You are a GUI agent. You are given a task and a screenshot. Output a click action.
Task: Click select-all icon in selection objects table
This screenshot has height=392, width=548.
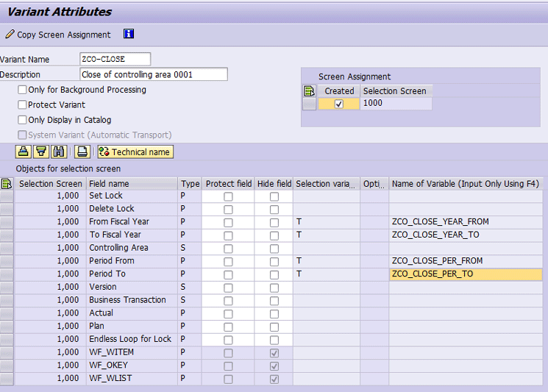click(7, 184)
